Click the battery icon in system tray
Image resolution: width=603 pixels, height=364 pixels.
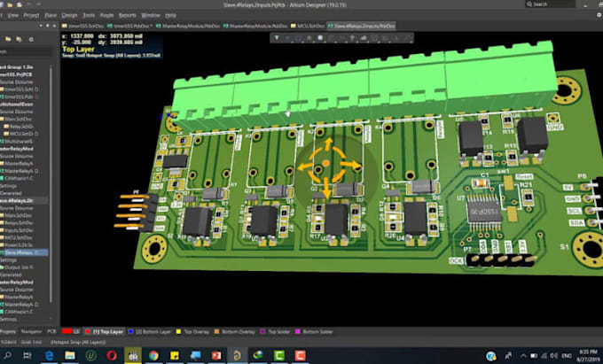534,356
